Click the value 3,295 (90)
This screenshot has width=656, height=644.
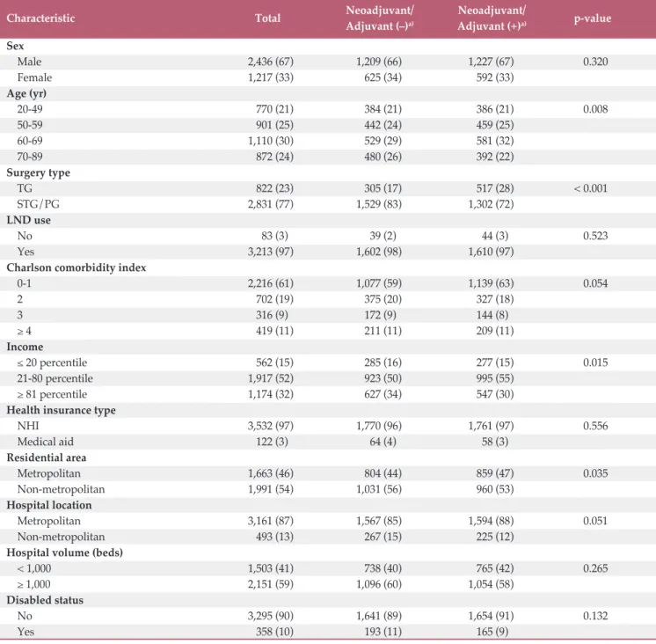270,616
